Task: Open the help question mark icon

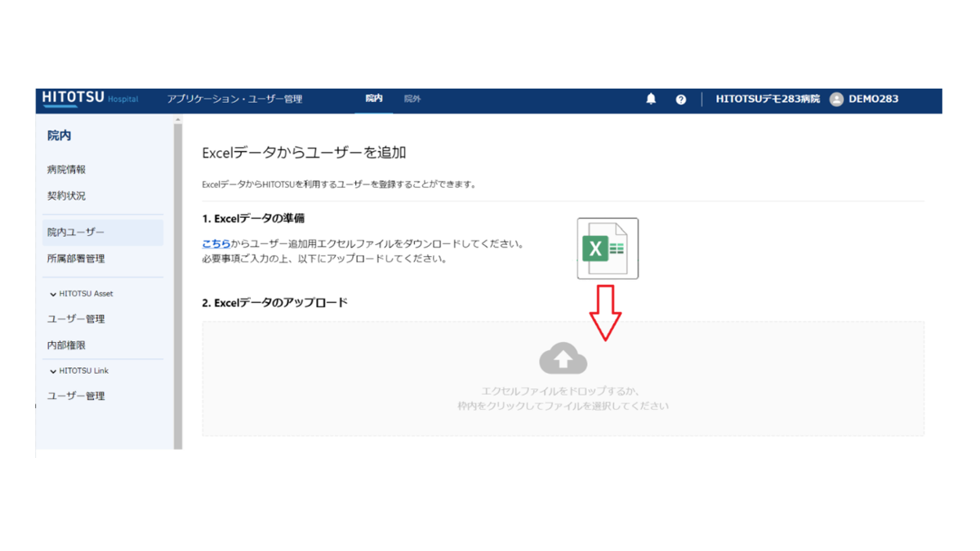Action: [x=680, y=100]
